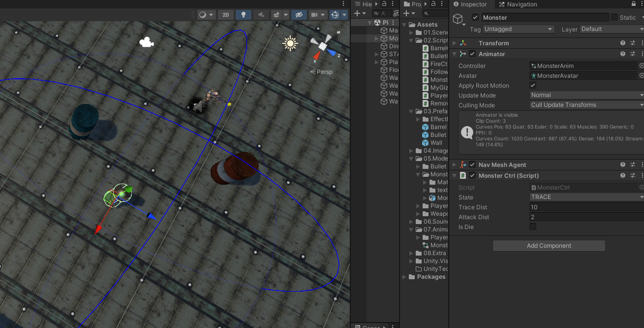
Task: Click the Hierarchy search field
Action: pos(382,14)
